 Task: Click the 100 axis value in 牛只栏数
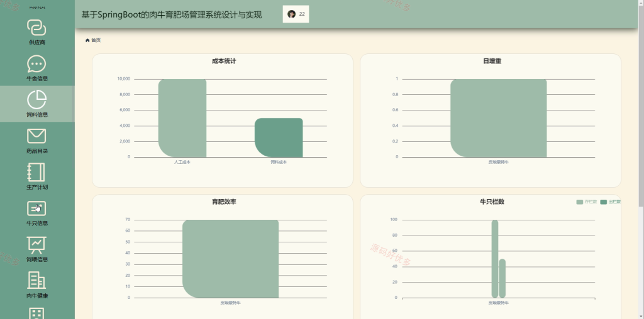pos(394,219)
